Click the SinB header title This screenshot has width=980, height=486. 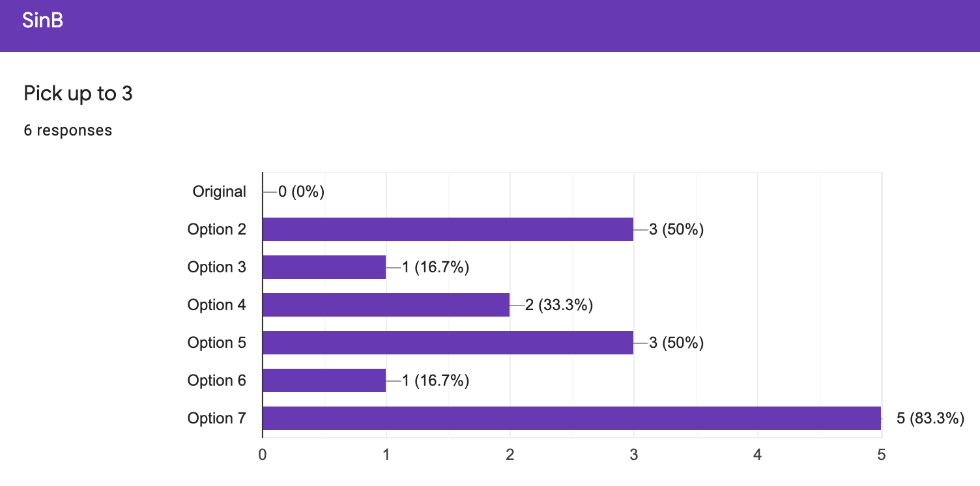tap(42, 21)
